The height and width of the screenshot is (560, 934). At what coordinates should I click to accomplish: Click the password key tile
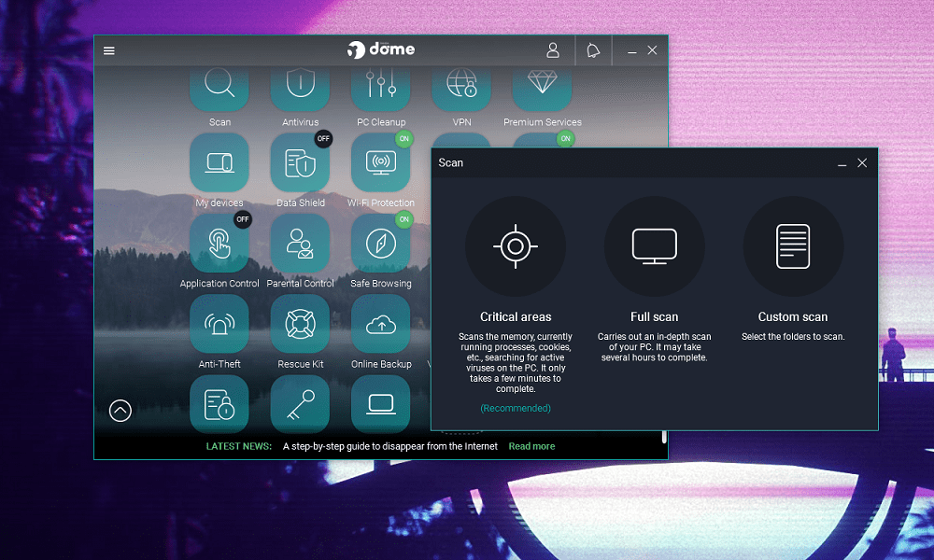(300, 404)
